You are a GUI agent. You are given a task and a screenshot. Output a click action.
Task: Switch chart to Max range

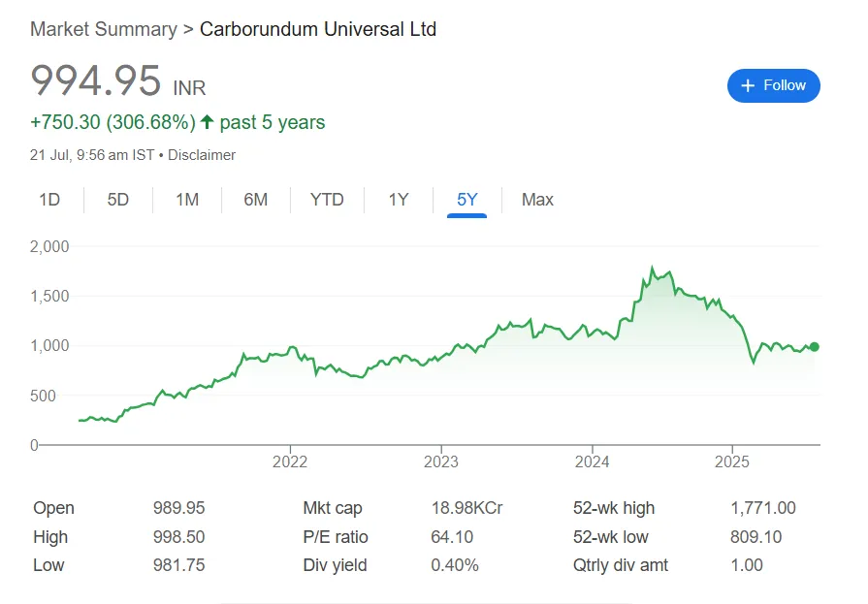tap(537, 200)
